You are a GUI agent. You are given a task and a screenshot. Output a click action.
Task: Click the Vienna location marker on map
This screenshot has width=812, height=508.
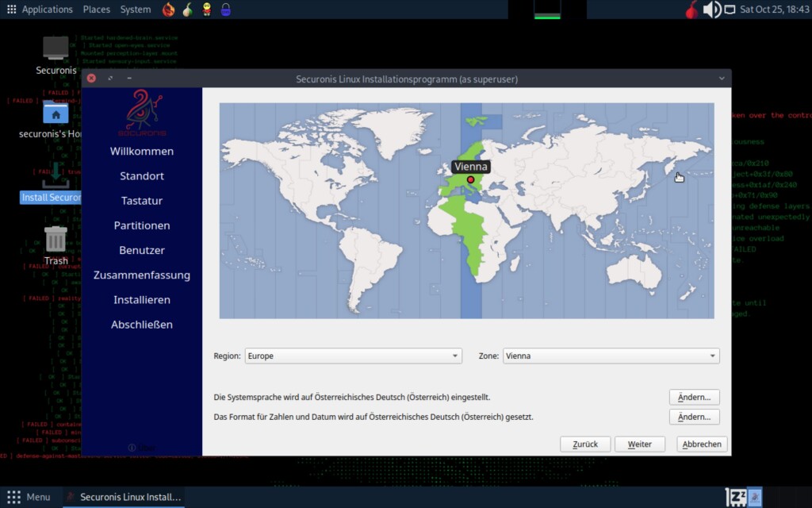tap(470, 180)
